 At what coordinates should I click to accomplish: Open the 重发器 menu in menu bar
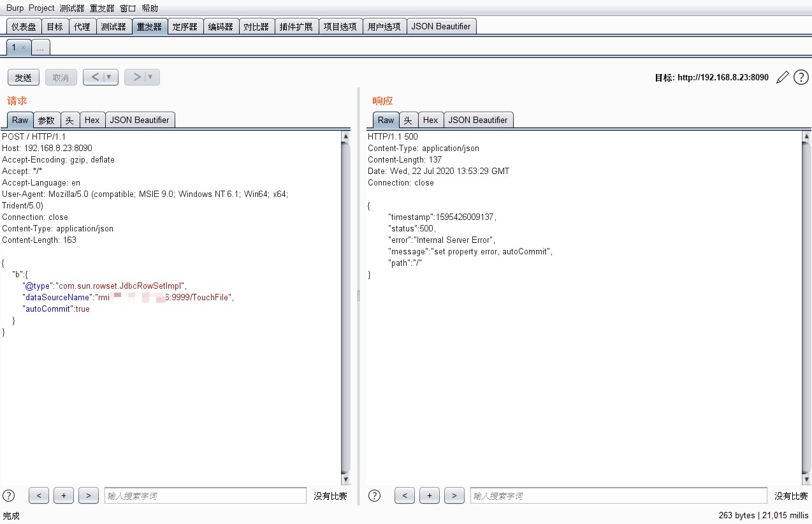102,8
